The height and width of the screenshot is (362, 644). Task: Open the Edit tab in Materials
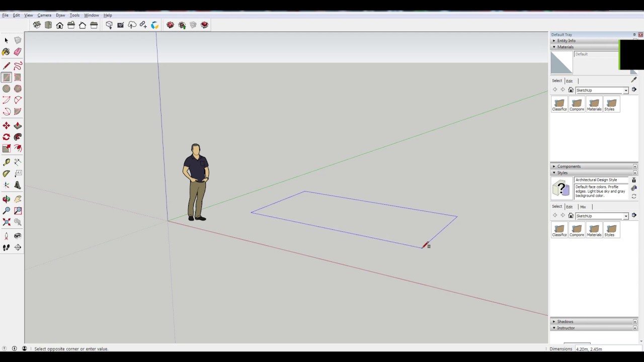tap(569, 81)
